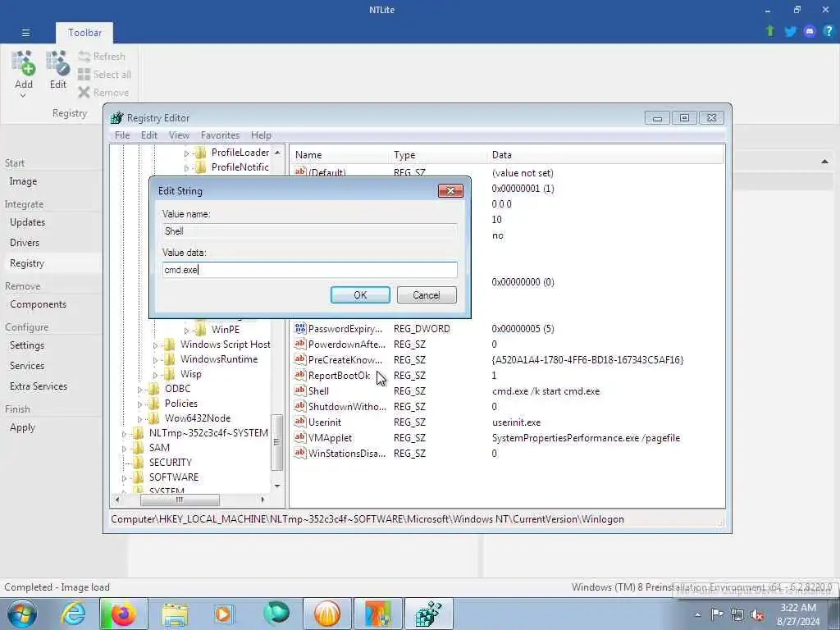
Task: Click the Refresh toolbar item
Action: 102,57
